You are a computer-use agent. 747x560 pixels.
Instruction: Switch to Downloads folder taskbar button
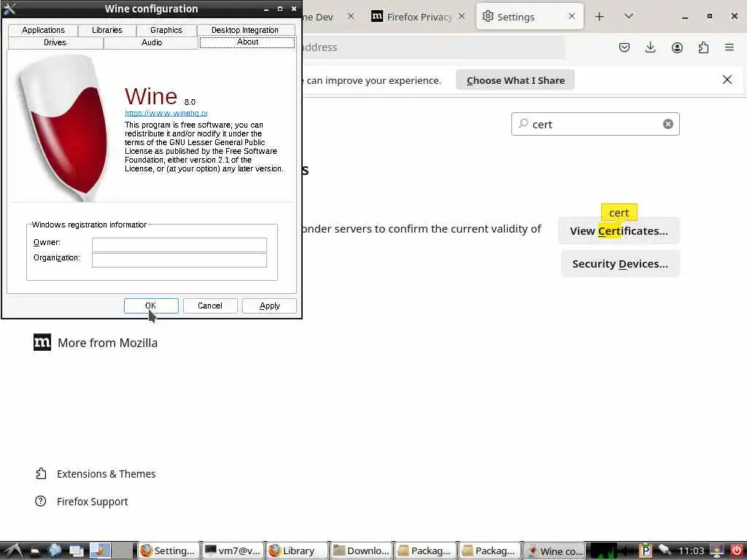click(x=361, y=551)
